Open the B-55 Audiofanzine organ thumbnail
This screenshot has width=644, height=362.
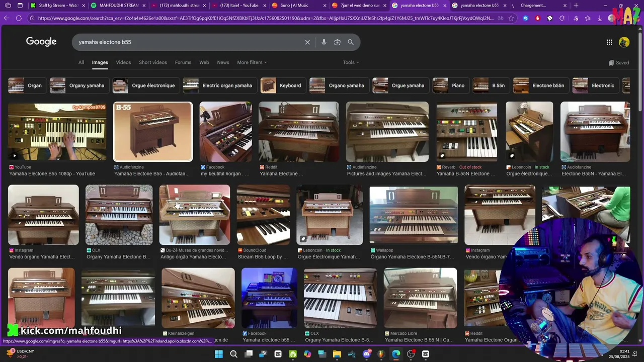153,132
